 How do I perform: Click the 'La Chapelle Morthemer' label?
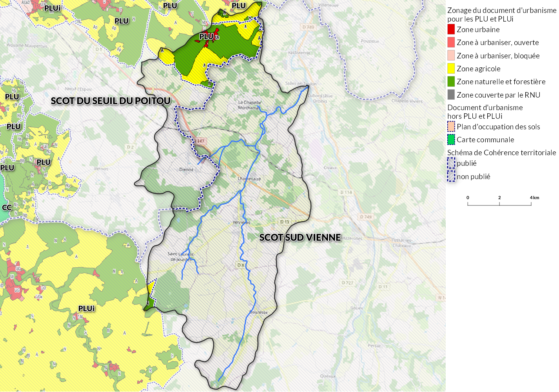pyautogui.click(x=249, y=105)
